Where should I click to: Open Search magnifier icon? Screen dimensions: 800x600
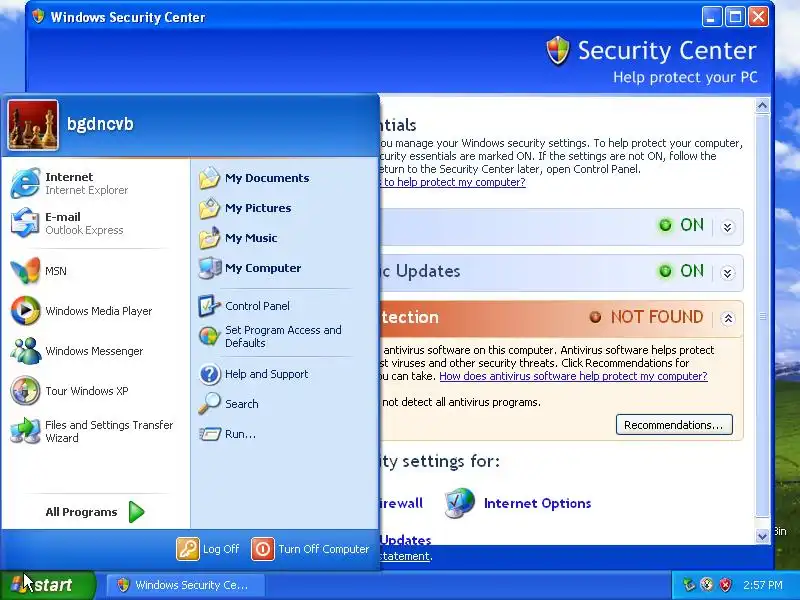coord(209,404)
